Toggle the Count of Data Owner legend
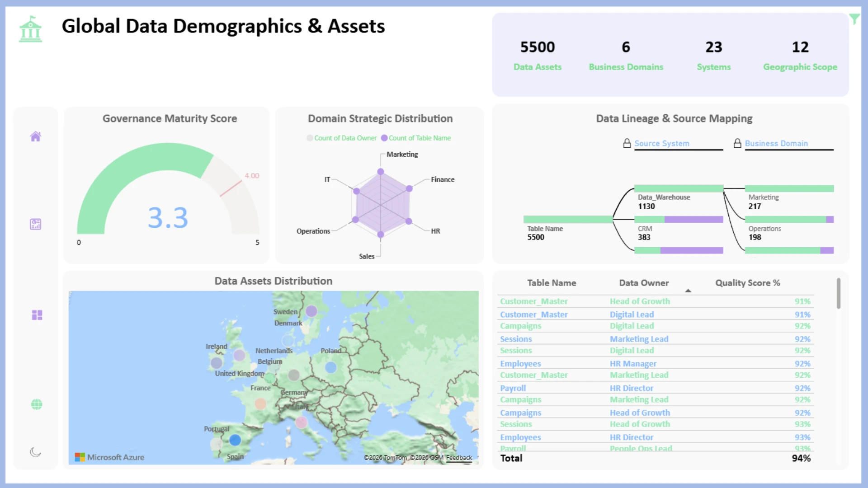This screenshot has height=488, width=868. tap(342, 138)
